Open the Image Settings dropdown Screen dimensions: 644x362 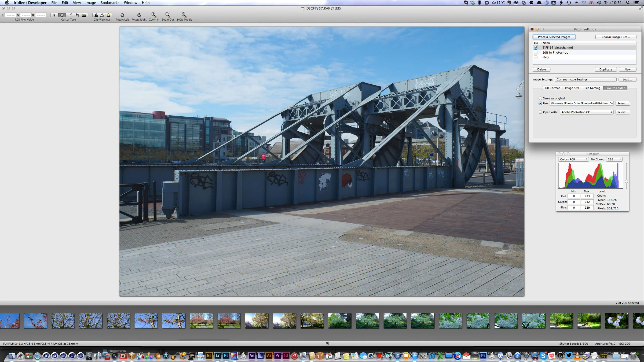(x=586, y=79)
